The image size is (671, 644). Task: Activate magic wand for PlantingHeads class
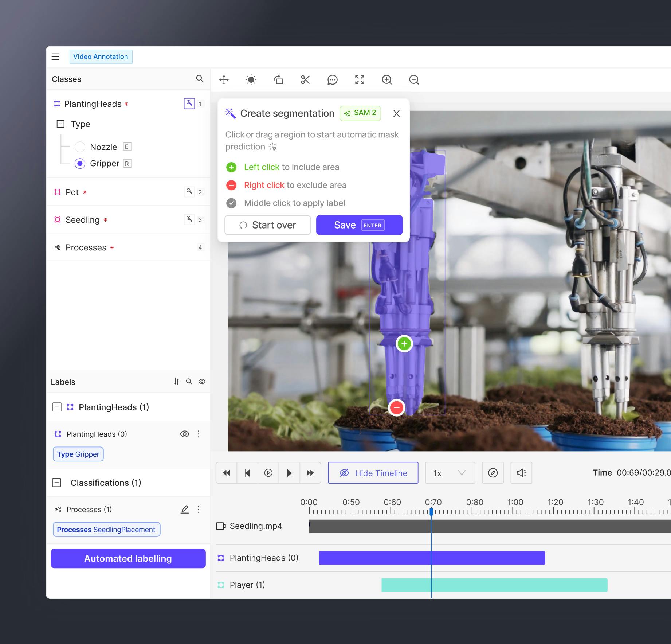click(189, 104)
